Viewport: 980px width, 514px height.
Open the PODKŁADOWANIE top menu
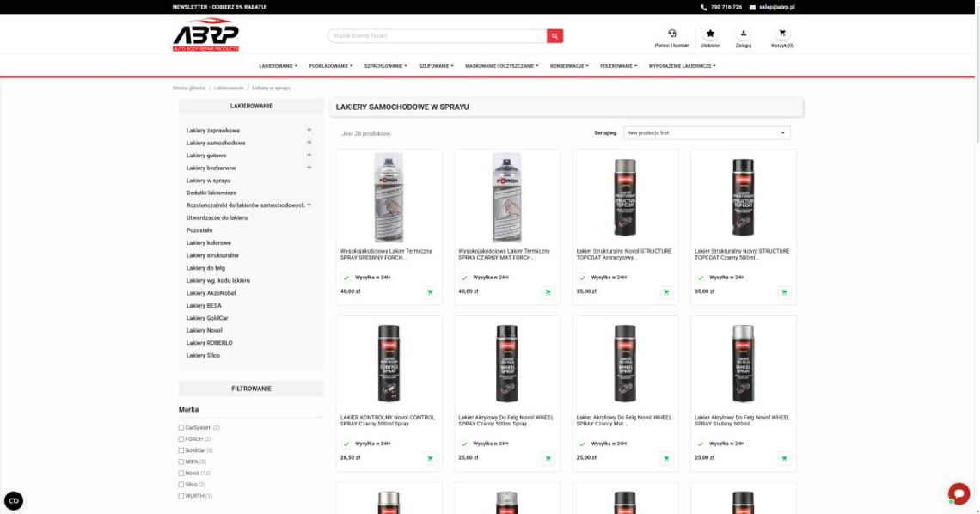pos(331,66)
